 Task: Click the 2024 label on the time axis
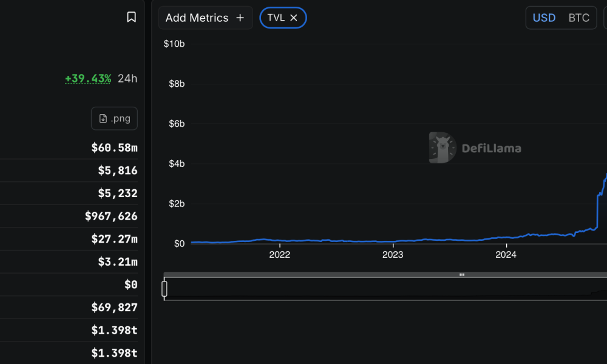(506, 255)
